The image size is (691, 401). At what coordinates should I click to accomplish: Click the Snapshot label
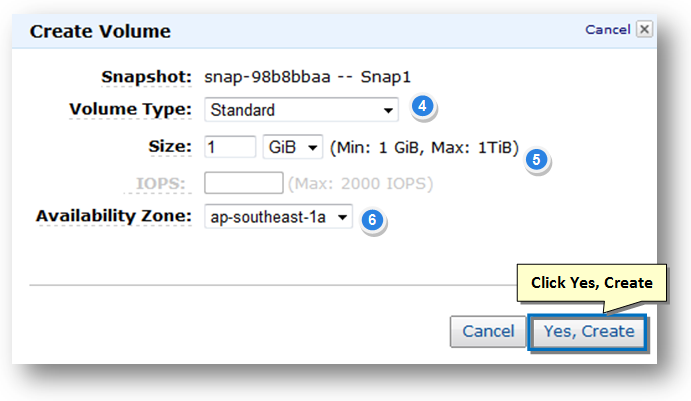pyautogui.click(x=146, y=77)
